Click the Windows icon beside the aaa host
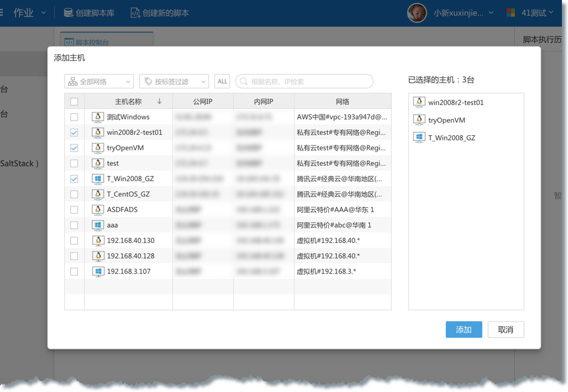This screenshot has height=392, width=568. [97, 225]
